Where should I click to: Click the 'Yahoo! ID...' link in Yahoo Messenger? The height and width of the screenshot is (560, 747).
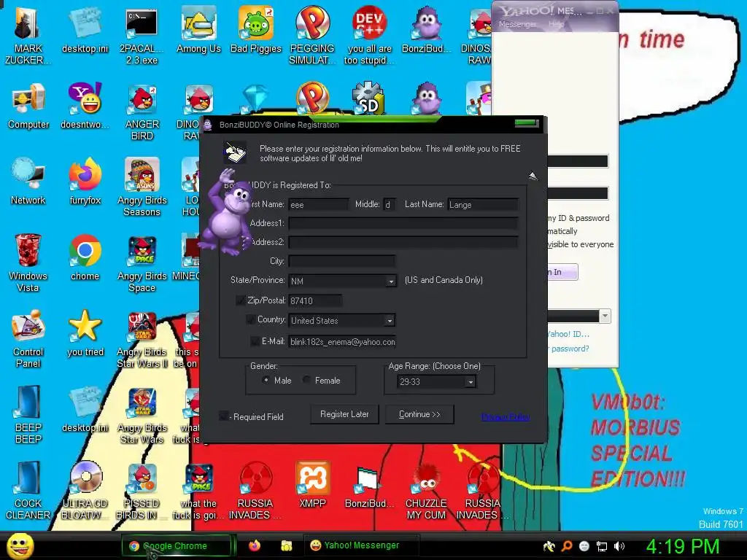(x=568, y=334)
